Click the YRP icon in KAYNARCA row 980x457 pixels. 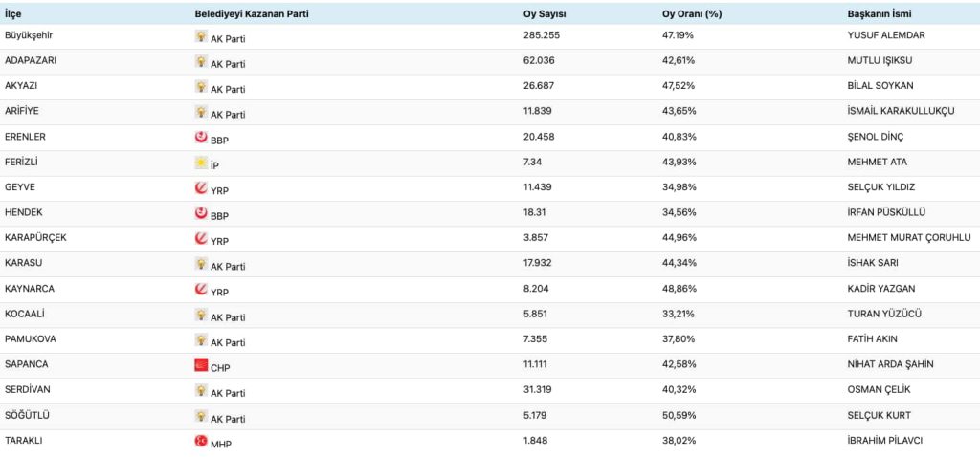(201, 290)
